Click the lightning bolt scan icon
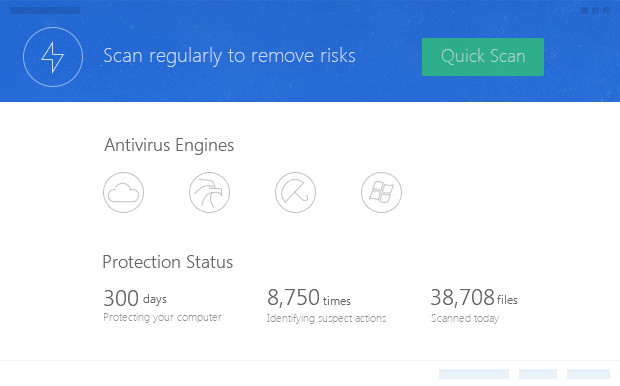 [x=53, y=57]
